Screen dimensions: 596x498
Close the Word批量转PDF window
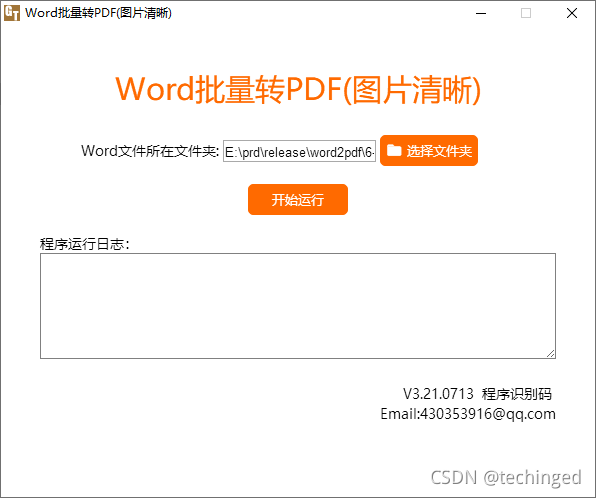click(x=572, y=13)
